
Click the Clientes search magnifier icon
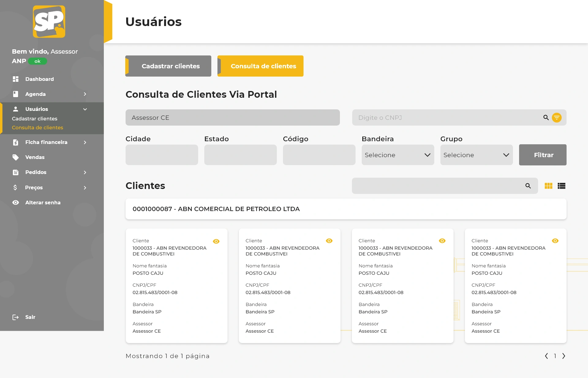tap(528, 186)
